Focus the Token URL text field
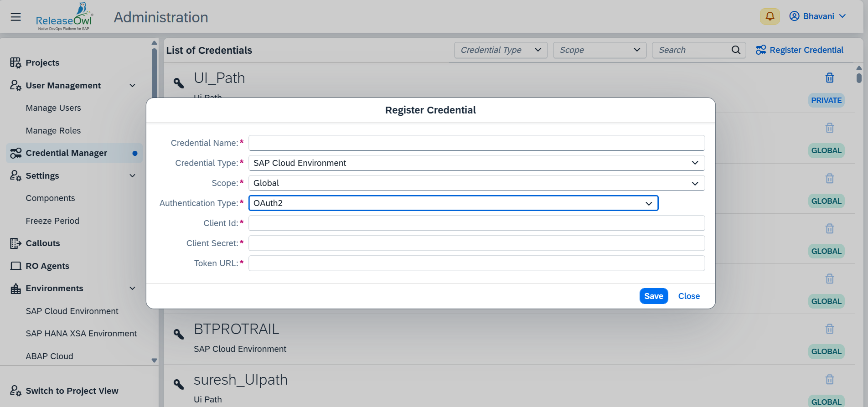The width and height of the screenshot is (868, 407). coord(476,263)
